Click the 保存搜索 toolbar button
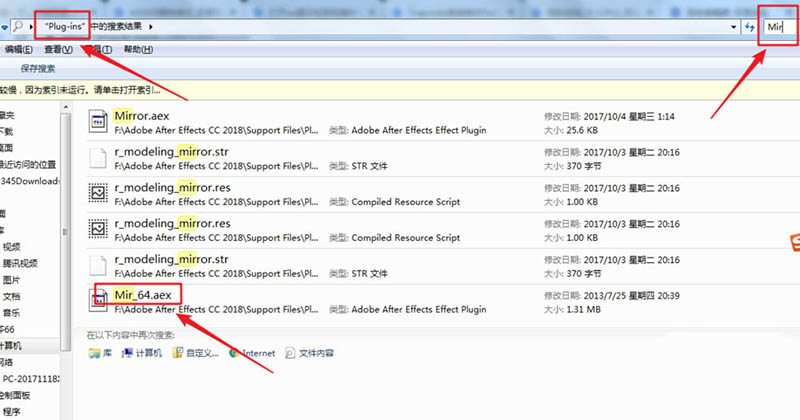The width and height of the screenshot is (800, 420). (38, 69)
